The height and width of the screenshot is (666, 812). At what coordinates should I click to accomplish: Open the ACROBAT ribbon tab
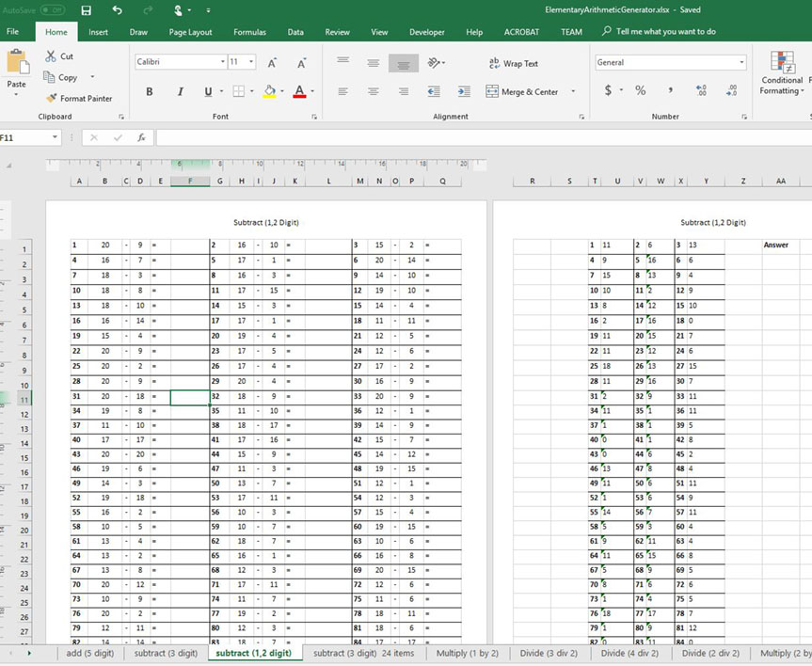coord(521,32)
